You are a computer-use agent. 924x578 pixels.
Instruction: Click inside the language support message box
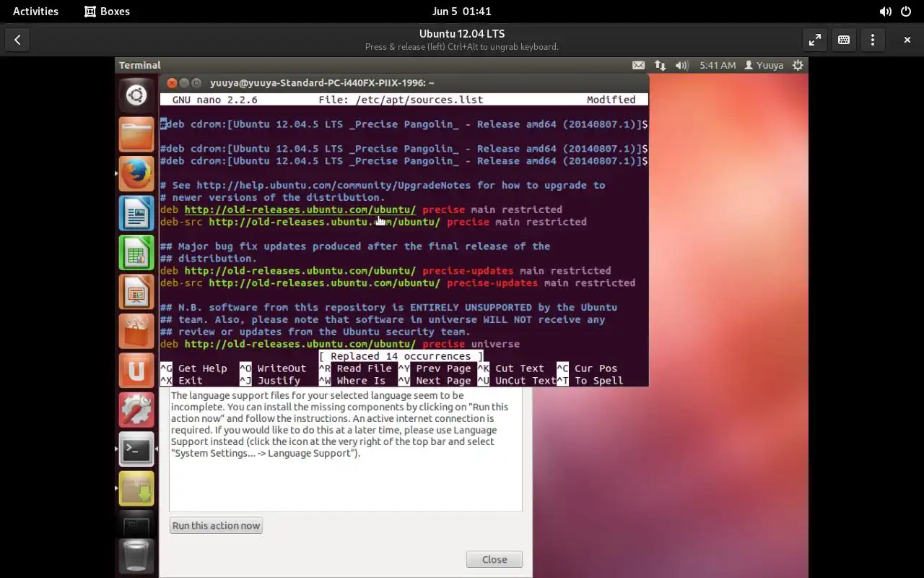point(346,449)
